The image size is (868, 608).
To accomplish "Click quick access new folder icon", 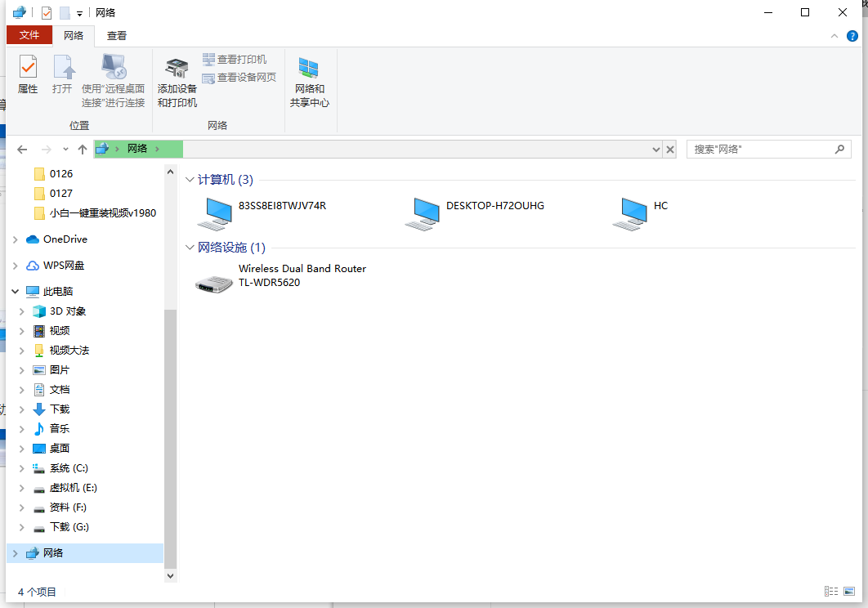I will (x=65, y=13).
